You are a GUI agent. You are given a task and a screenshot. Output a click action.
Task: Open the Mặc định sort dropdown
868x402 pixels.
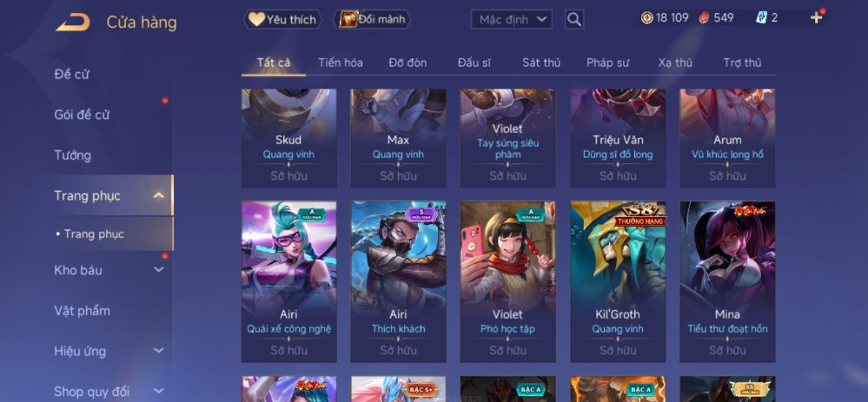[512, 20]
